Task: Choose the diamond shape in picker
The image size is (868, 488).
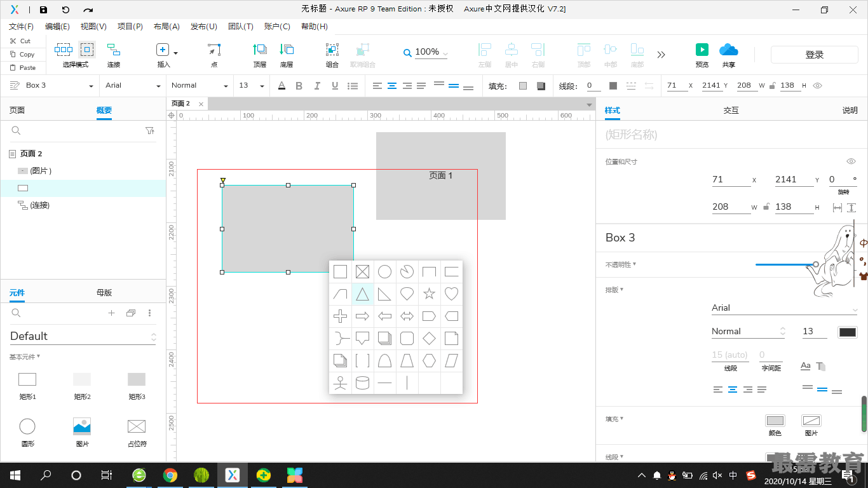Action: click(429, 339)
